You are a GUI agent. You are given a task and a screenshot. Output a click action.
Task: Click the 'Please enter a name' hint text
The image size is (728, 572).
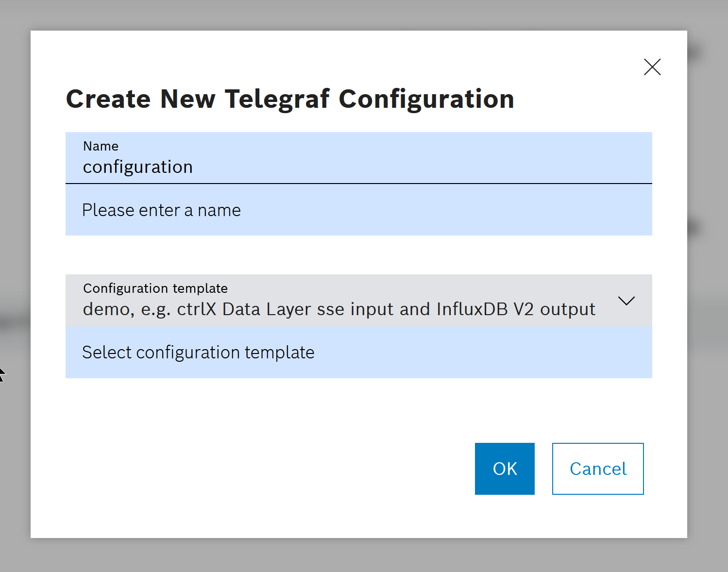[x=161, y=210]
